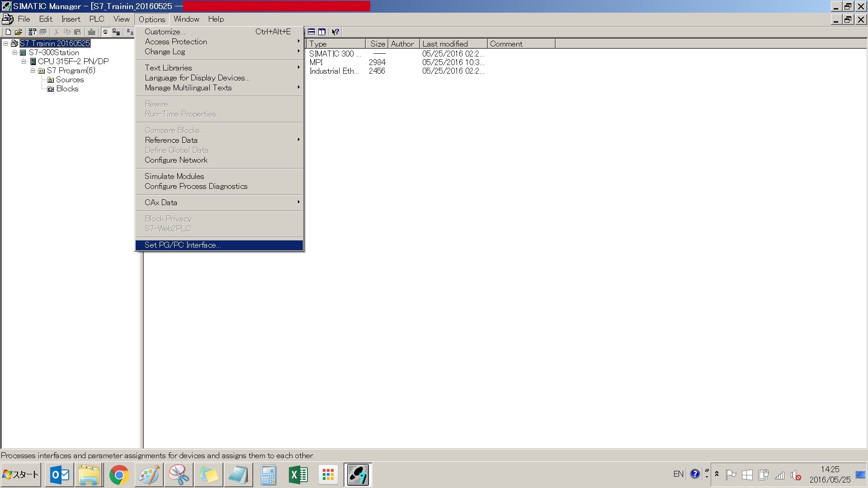Toggle the Online view toolbar button
Image resolution: width=868 pixels, height=488 pixels.
(x=105, y=32)
